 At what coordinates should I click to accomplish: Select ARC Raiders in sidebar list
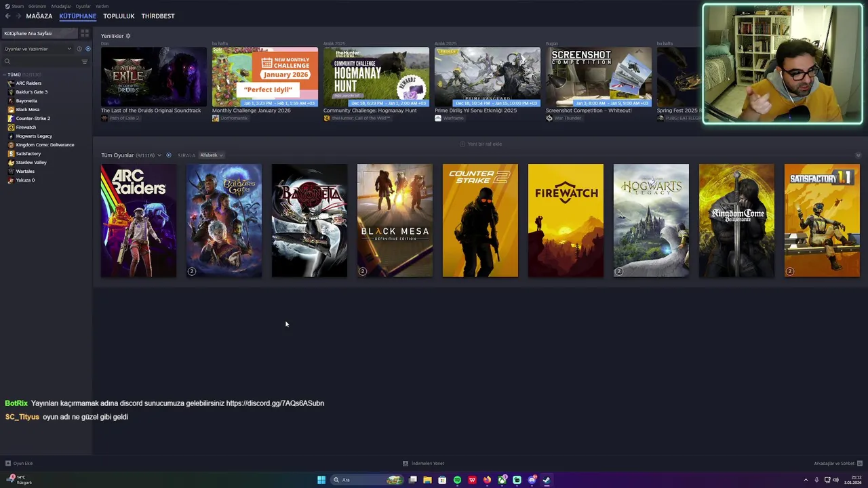coord(28,83)
